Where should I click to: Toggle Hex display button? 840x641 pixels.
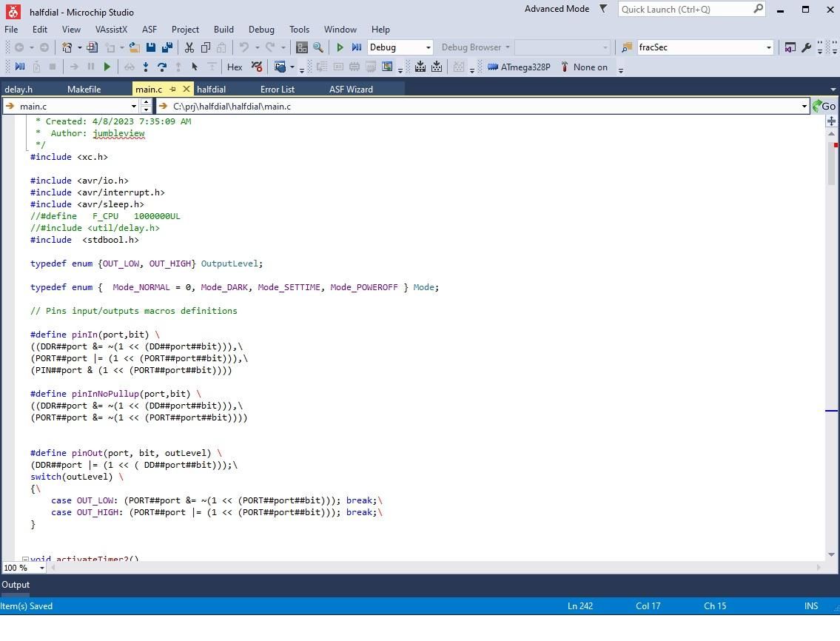(x=235, y=67)
